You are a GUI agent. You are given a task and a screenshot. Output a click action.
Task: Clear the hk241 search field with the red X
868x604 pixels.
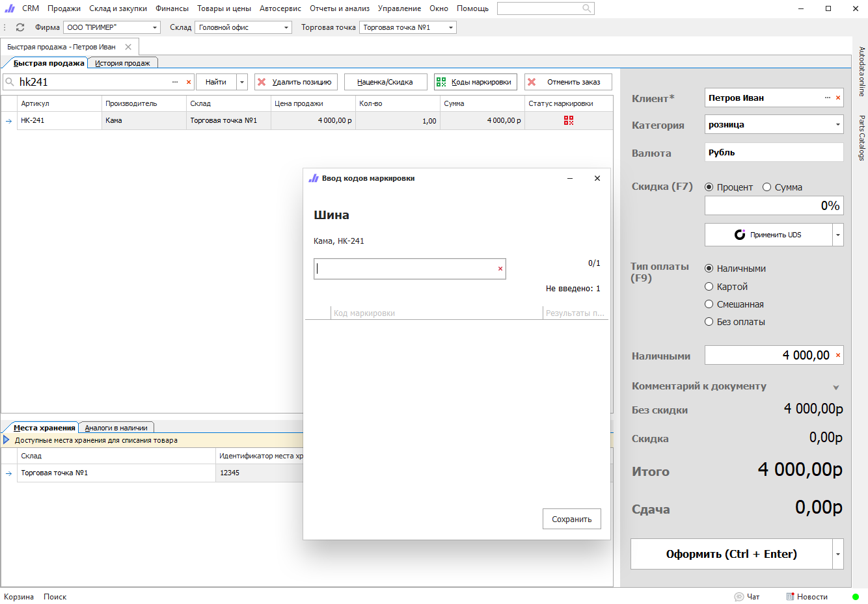[189, 82]
